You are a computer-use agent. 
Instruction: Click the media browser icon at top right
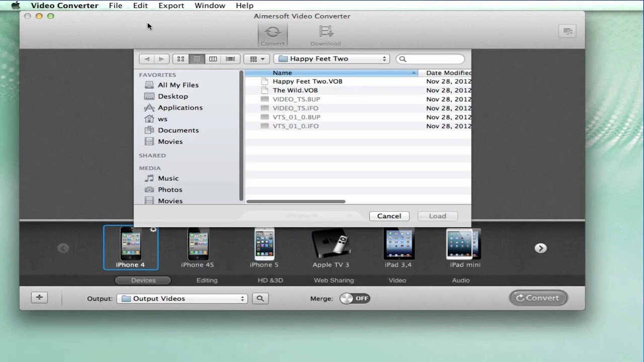point(568,31)
